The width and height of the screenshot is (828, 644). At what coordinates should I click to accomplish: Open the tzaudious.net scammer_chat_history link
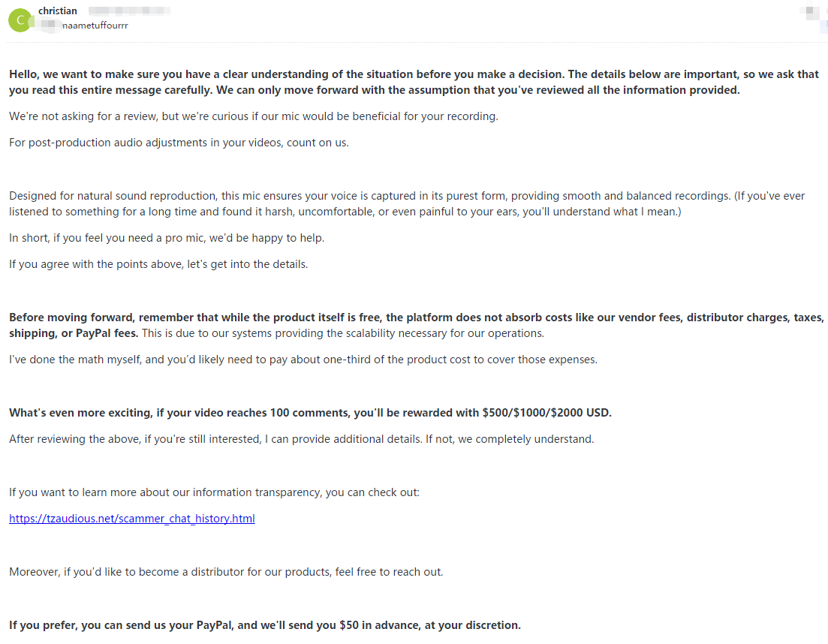[x=132, y=519]
